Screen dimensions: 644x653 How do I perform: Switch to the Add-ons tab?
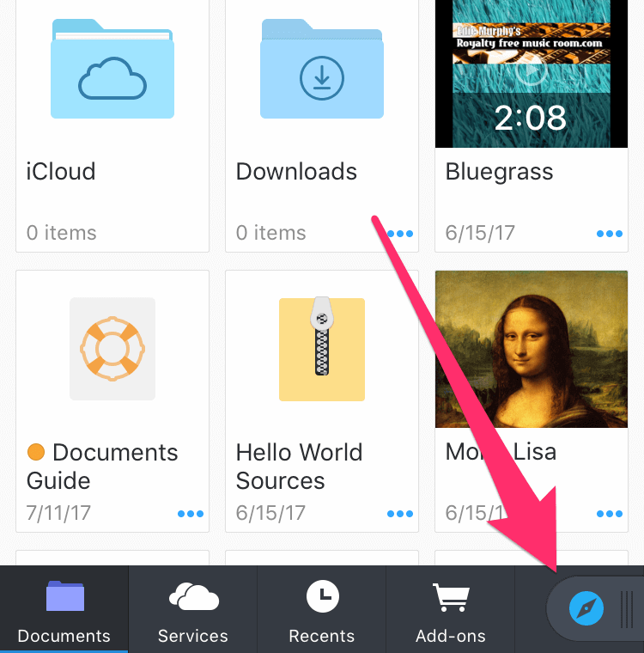pos(451,609)
